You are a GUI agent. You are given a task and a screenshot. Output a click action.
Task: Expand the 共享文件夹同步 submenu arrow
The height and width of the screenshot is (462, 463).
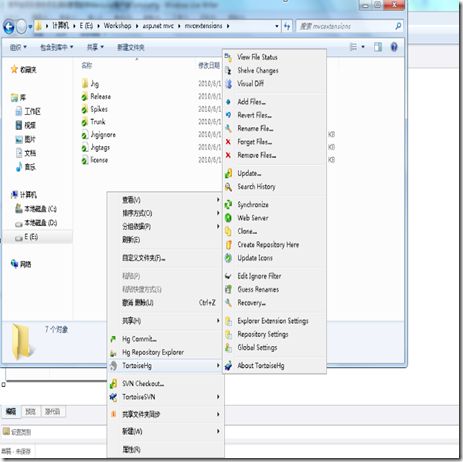(218, 414)
